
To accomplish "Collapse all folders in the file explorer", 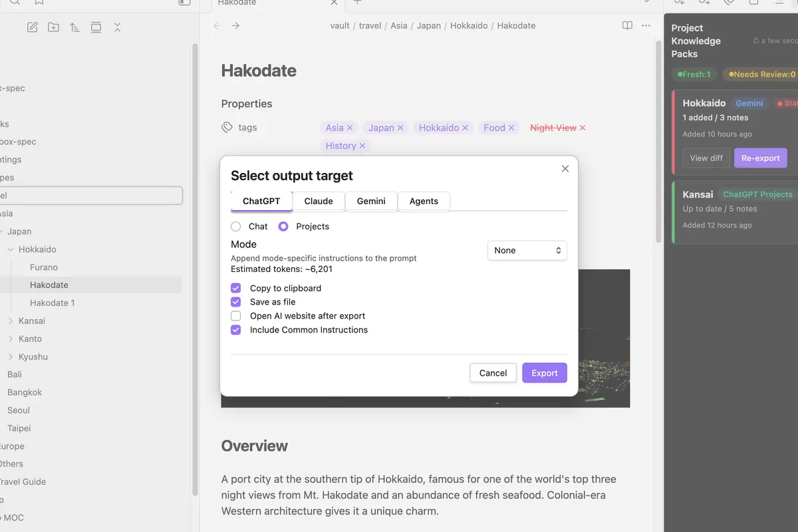I will point(117,27).
